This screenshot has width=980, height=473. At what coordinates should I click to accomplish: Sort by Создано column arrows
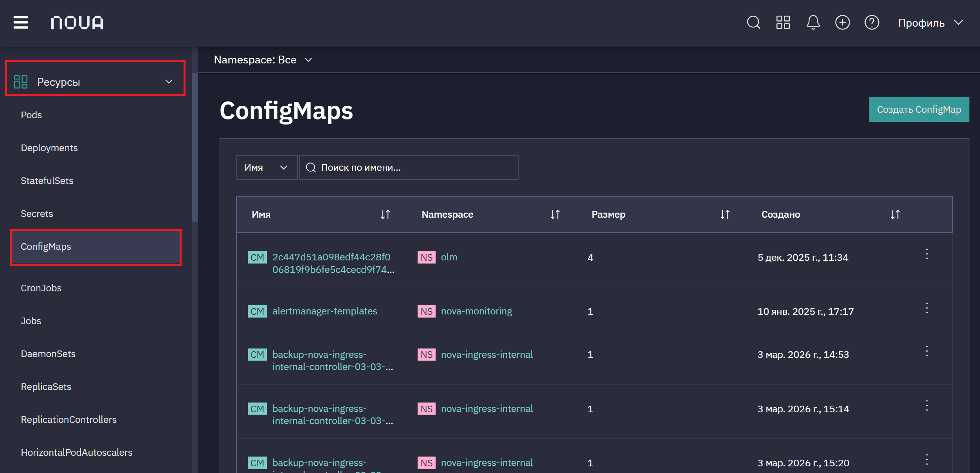[895, 215]
